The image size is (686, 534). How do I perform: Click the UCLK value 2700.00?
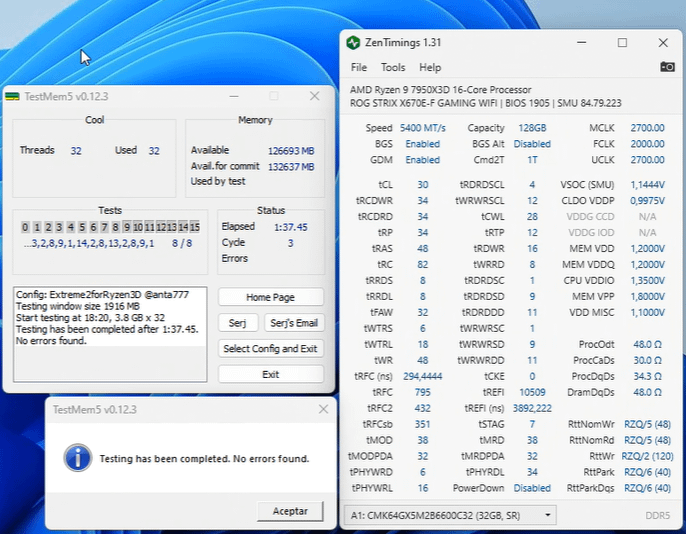[647, 160]
